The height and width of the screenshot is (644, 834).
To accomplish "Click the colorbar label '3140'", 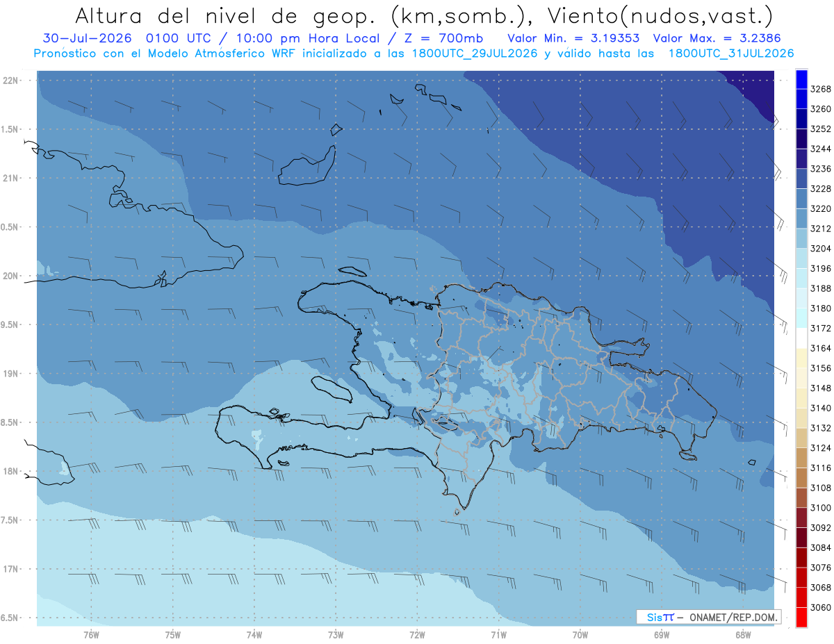I will click(821, 408).
